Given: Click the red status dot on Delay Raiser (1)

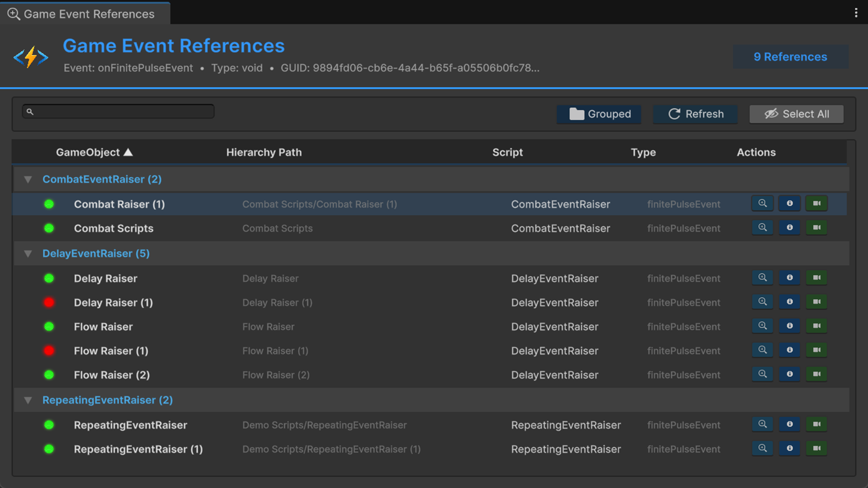Looking at the screenshot, I should pyautogui.click(x=49, y=302).
